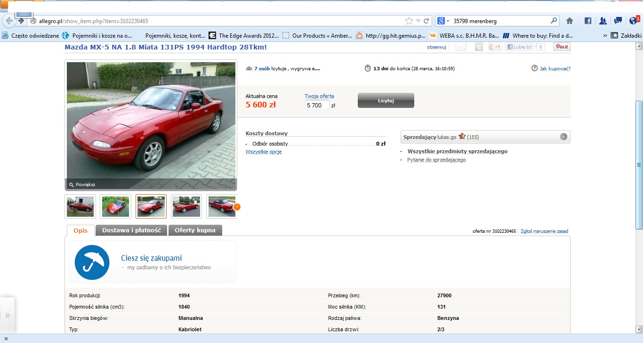Open the chat messages toolbar icon

coord(618,21)
